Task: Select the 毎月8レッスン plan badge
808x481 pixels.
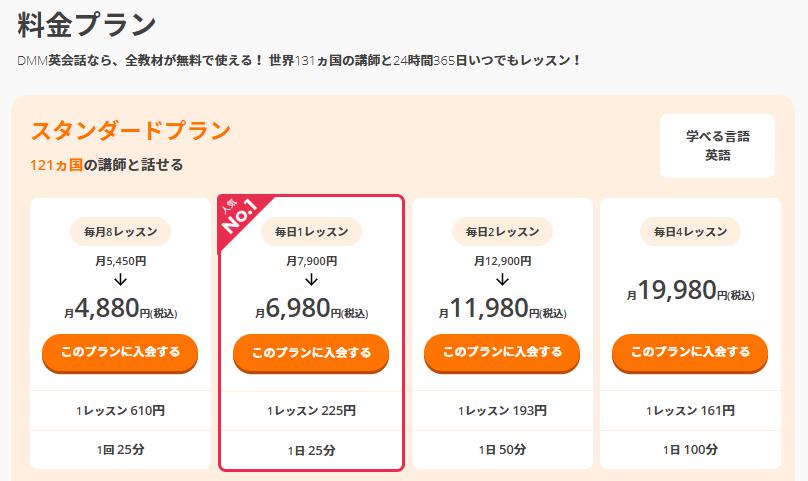Action: point(120,232)
